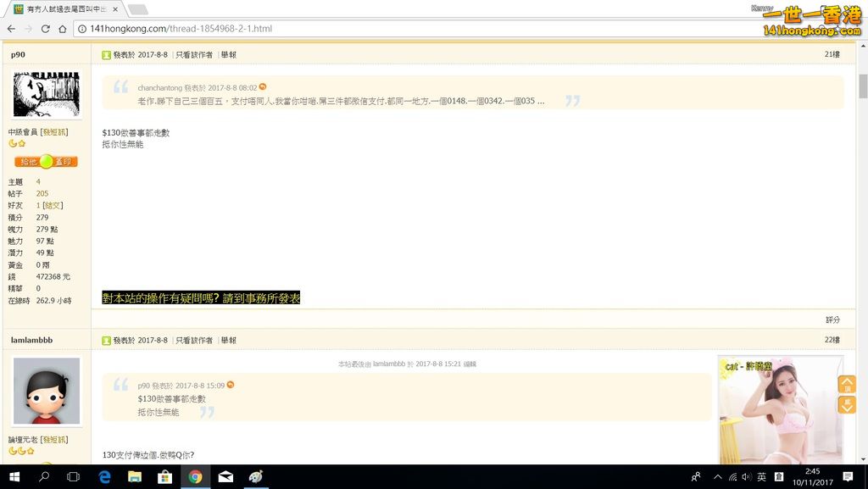
Task: Open the Windows Start menu
Action: (x=15, y=477)
